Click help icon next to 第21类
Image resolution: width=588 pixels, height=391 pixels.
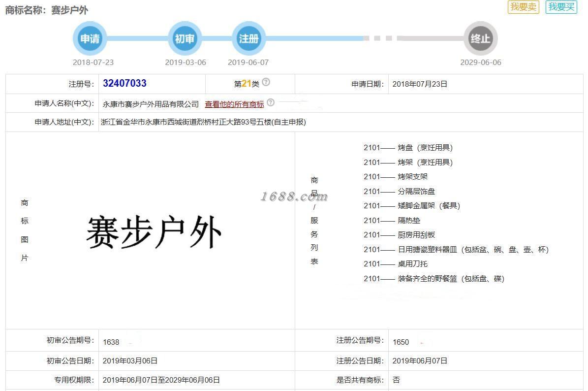[x=266, y=82]
